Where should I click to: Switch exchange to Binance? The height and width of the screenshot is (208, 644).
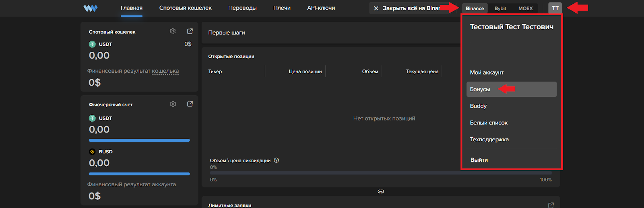coord(475,8)
